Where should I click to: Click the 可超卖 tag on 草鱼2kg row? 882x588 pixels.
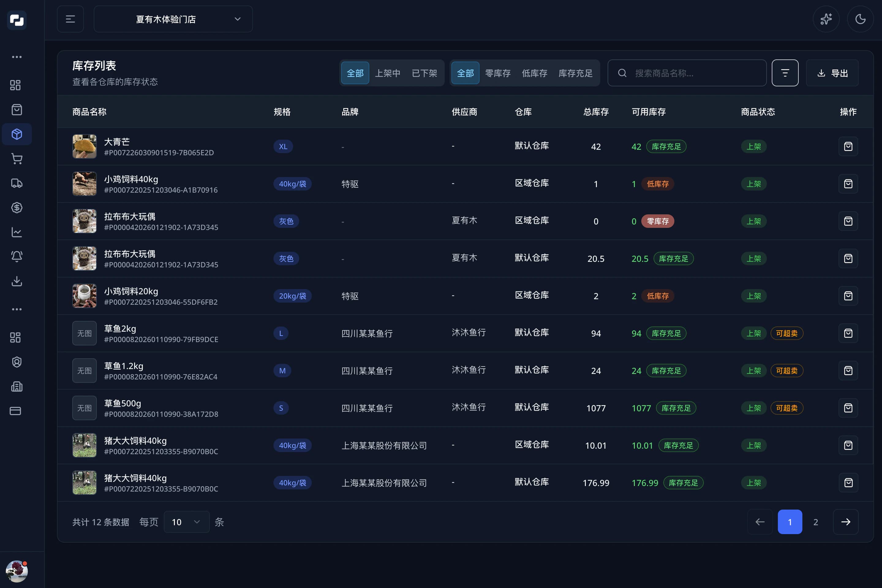click(x=786, y=334)
